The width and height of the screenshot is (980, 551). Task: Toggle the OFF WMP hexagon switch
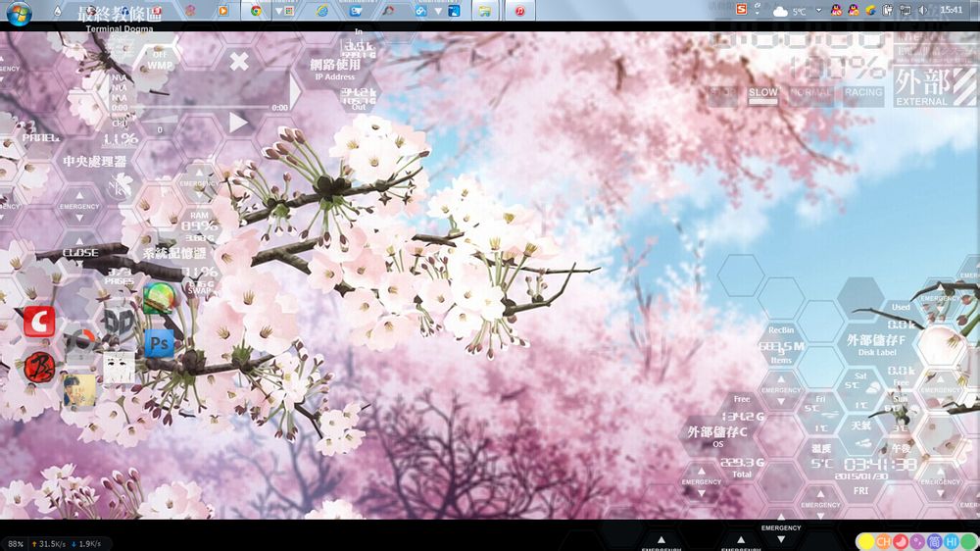tap(160, 60)
